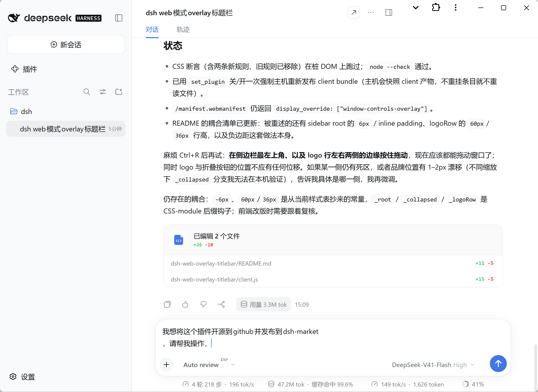Click the 15:09 timestamp

tap(302, 304)
